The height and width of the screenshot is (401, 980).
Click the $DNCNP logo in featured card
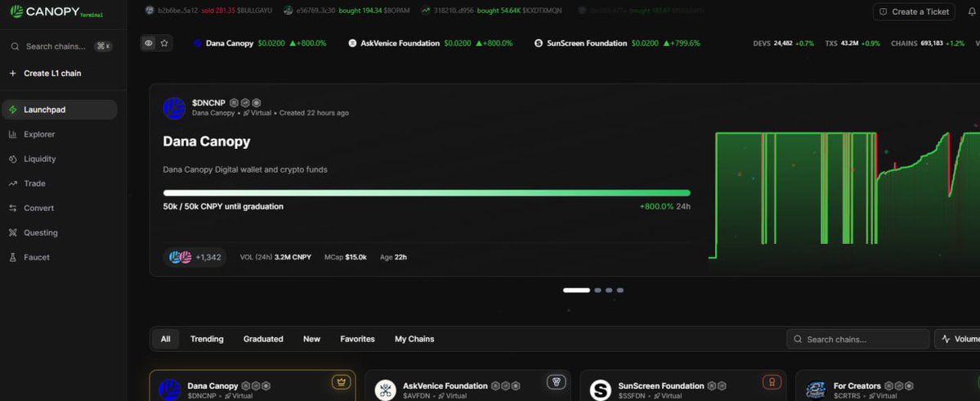(x=174, y=108)
